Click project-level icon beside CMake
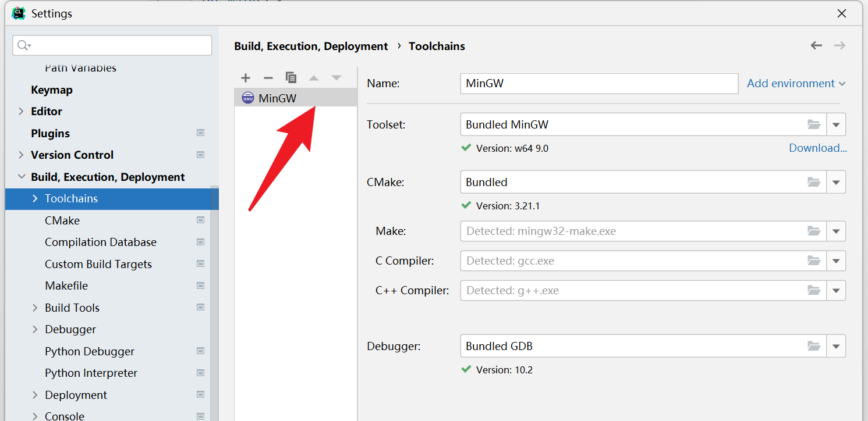Screen dimensions: 868x421 201,220
